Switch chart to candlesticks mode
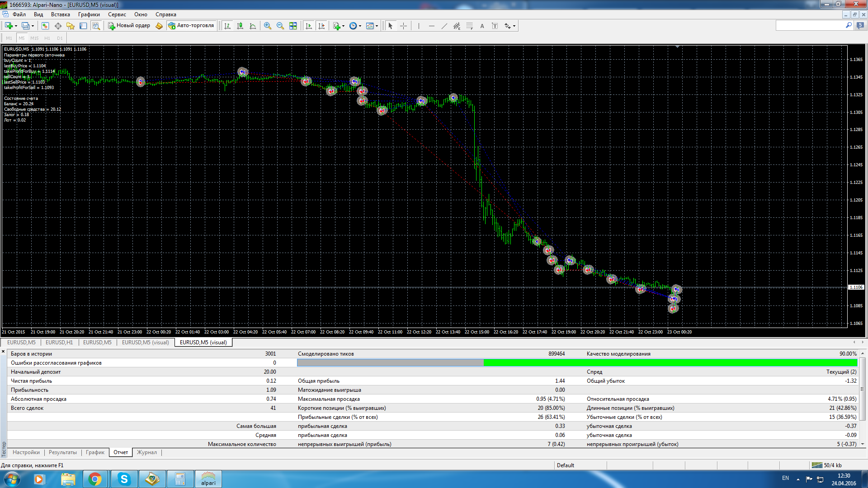 (x=240, y=26)
